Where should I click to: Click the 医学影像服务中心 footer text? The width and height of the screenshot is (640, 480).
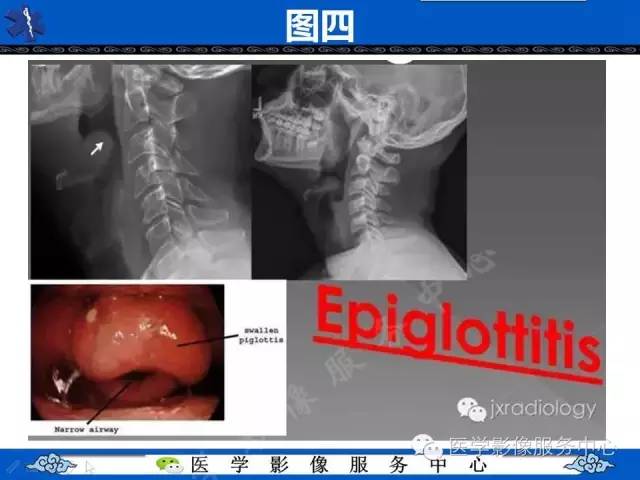(339, 465)
